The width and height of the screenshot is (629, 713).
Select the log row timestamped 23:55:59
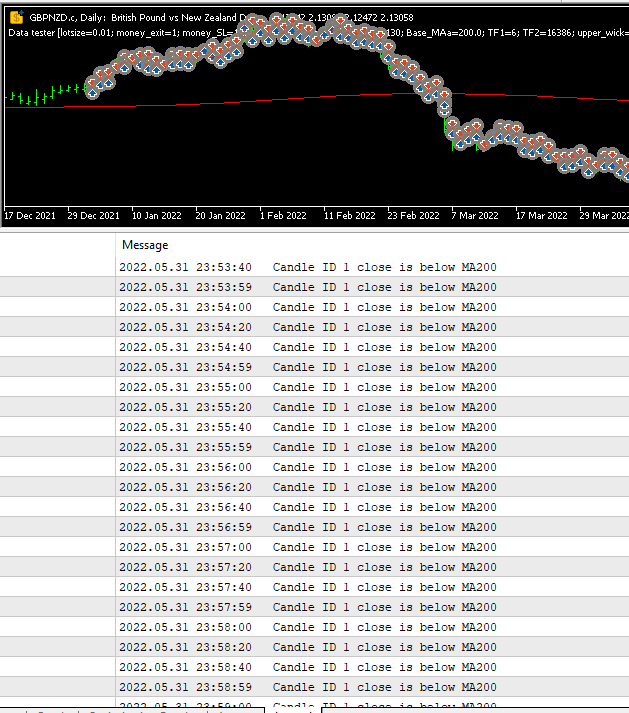coord(314,447)
